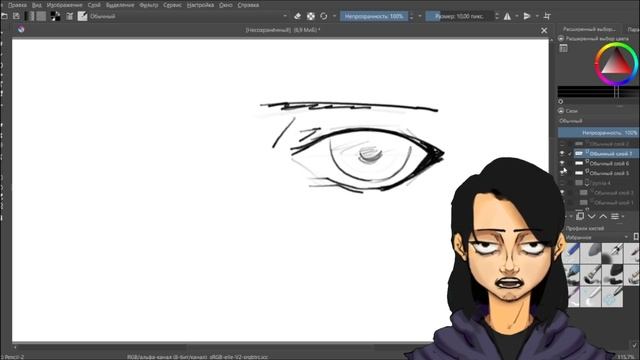640x360 pixels.
Task: Click the open document folder icon
Action: click(x=4, y=16)
